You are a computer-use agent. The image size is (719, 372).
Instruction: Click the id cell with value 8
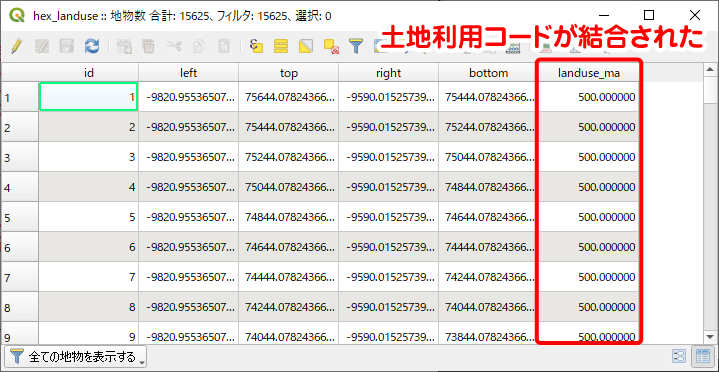[x=88, y=307]
